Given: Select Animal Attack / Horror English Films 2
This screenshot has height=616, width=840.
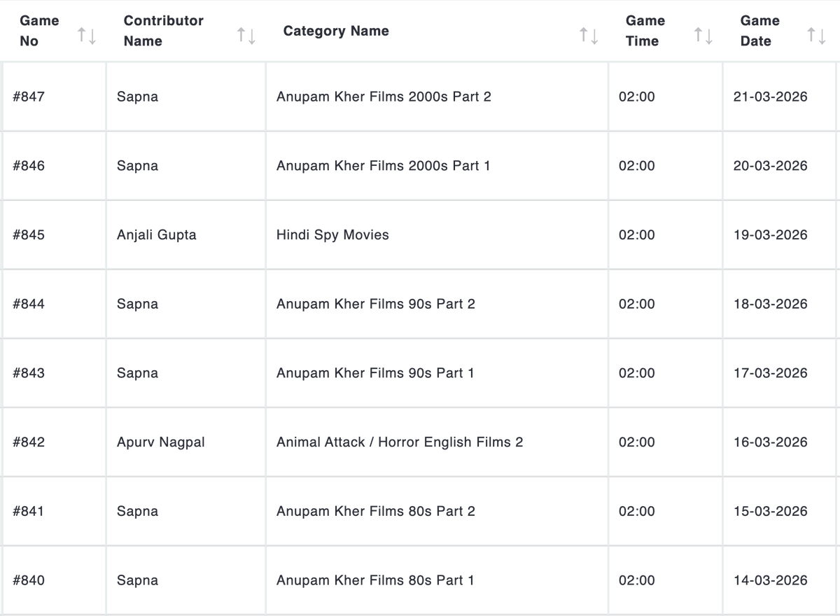Looking at the screenshot, I should tap(400, 442).
